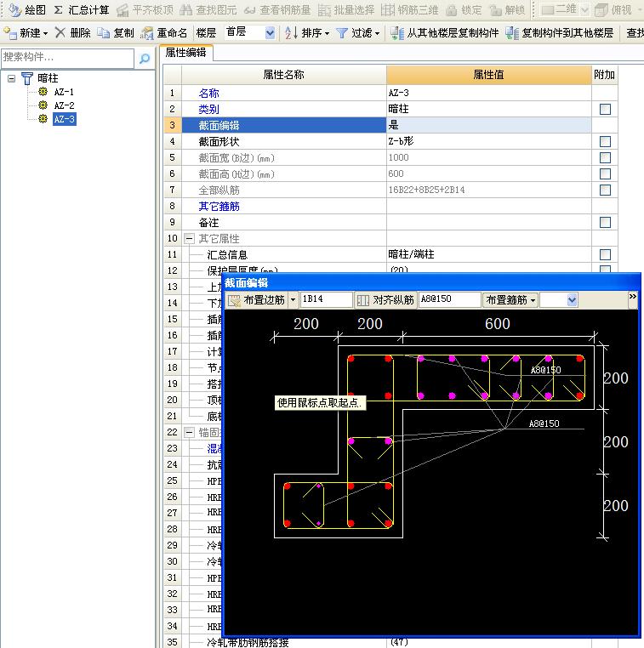Image resolution: width=644 pixels, height=648 pixels.
Task: Click 对齐纵筋 align rebar icon
Action: (x=363, y=300)
